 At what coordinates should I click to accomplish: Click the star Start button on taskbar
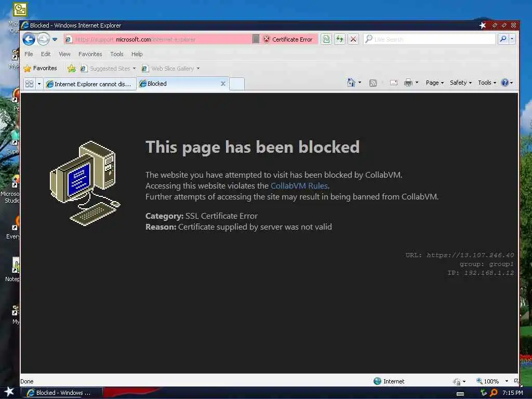(9, 392)
